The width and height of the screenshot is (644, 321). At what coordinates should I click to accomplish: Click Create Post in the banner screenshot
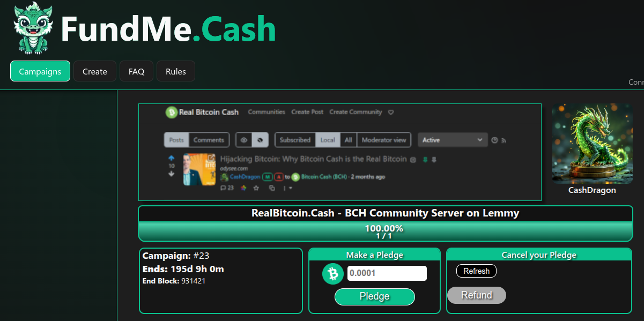tap(307, 112)
